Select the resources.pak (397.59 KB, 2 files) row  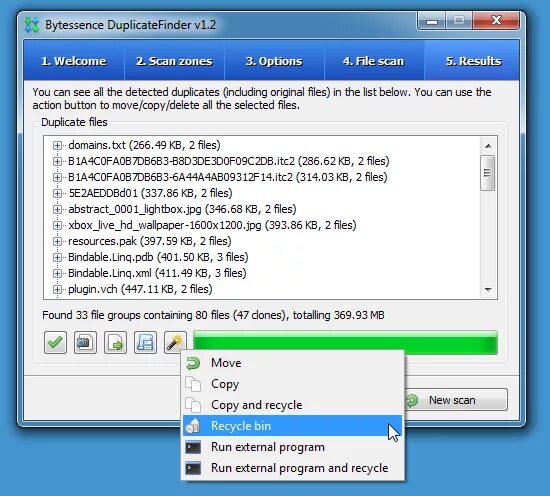[150, 241]
